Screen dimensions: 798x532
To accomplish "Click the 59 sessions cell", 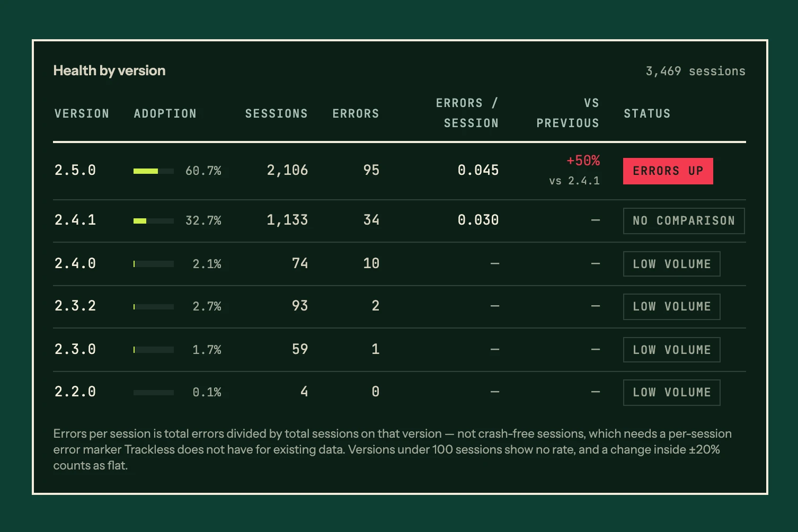I will coord(300,349).
